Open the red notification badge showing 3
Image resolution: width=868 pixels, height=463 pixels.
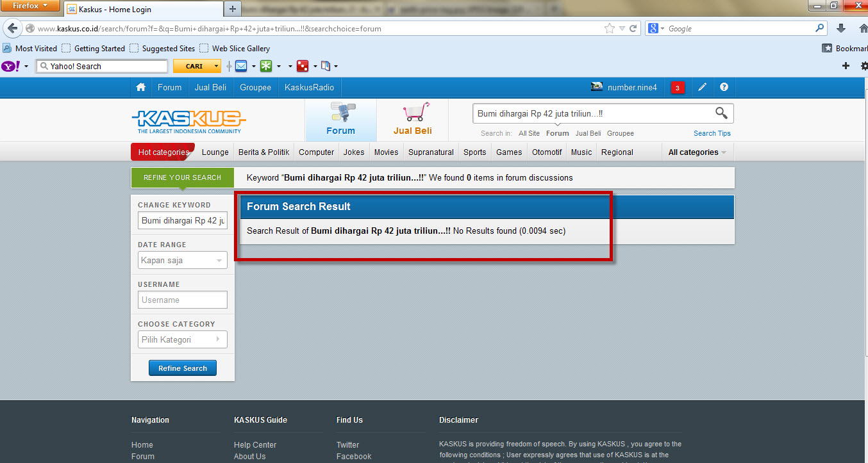coord(678,88)
